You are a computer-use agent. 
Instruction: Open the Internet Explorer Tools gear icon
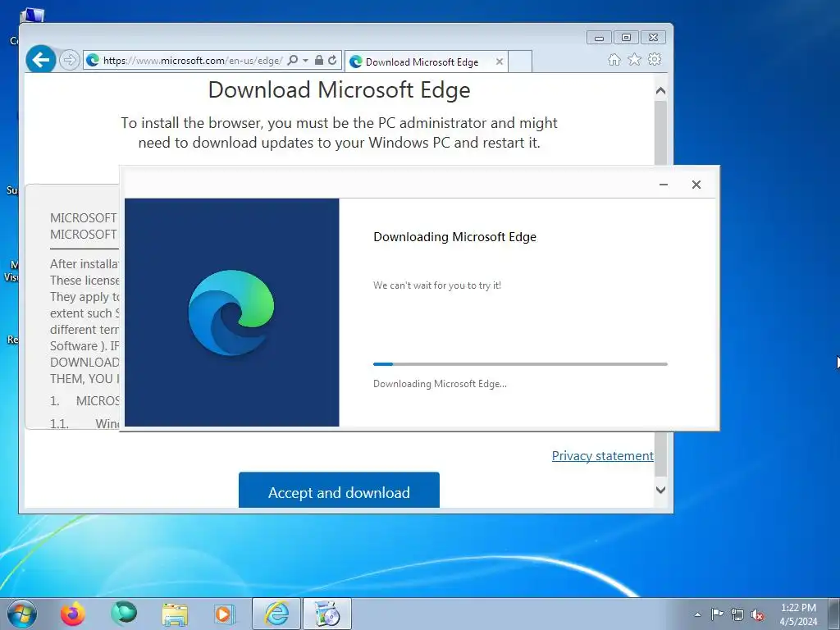click(655, 59)
